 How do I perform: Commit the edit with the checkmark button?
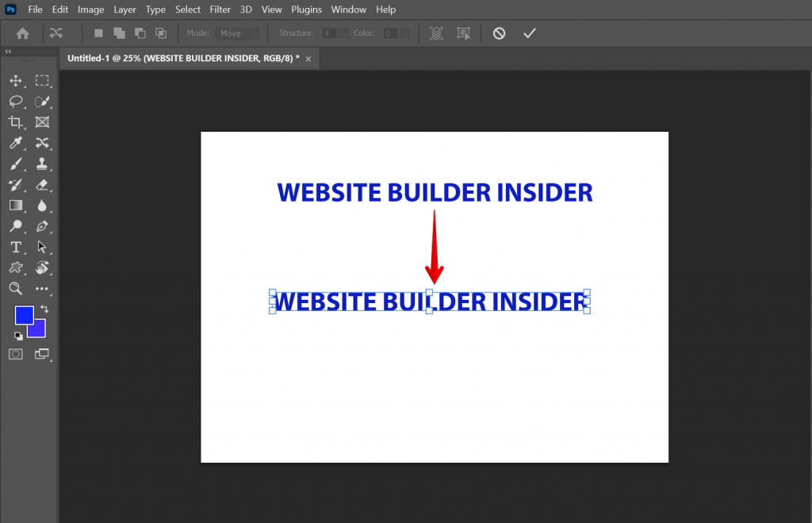[x=530, y=33]
